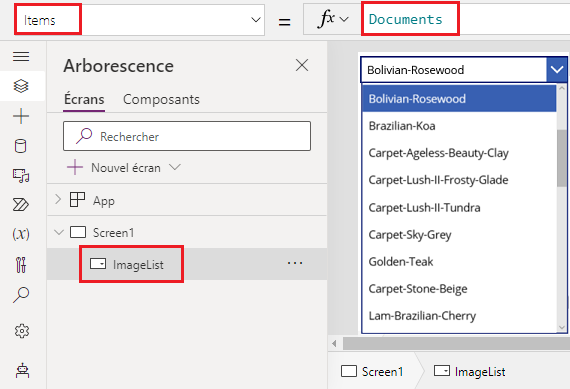Open the ImageList more options ellipsis
The height and width of the screenshot is (389, 570).
[295, 263]
